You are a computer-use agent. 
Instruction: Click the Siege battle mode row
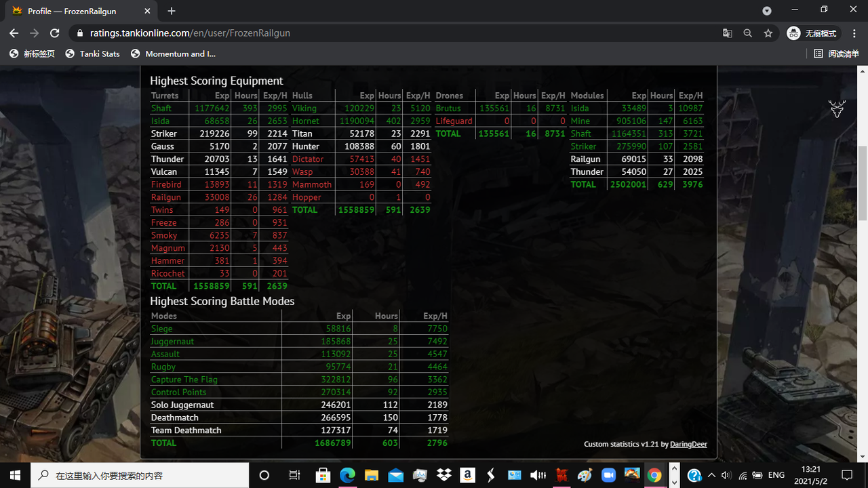coord(299,329)
